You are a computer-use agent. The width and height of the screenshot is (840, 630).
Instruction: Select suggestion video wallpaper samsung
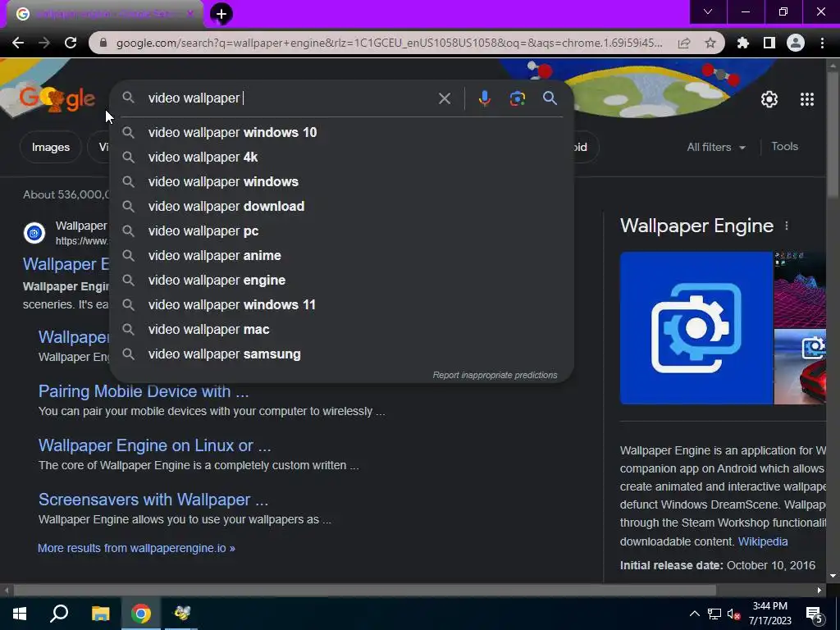click(x=341, y=354)
